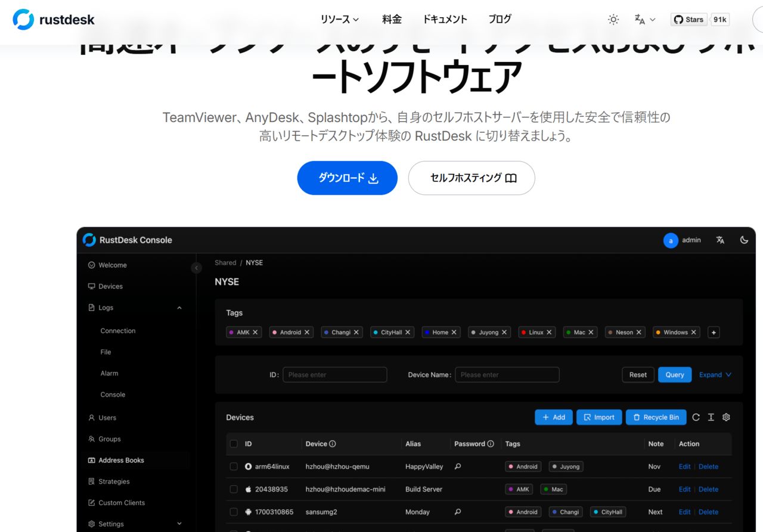Screen dimensions: 763x532
Task: Click password key icon for Monday row
Action: point(458,512)
